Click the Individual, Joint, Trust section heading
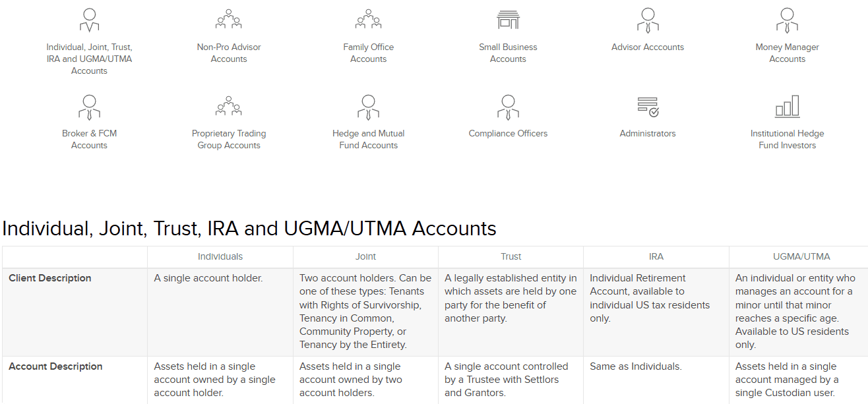The image size is (868, 404). (249, 229)
